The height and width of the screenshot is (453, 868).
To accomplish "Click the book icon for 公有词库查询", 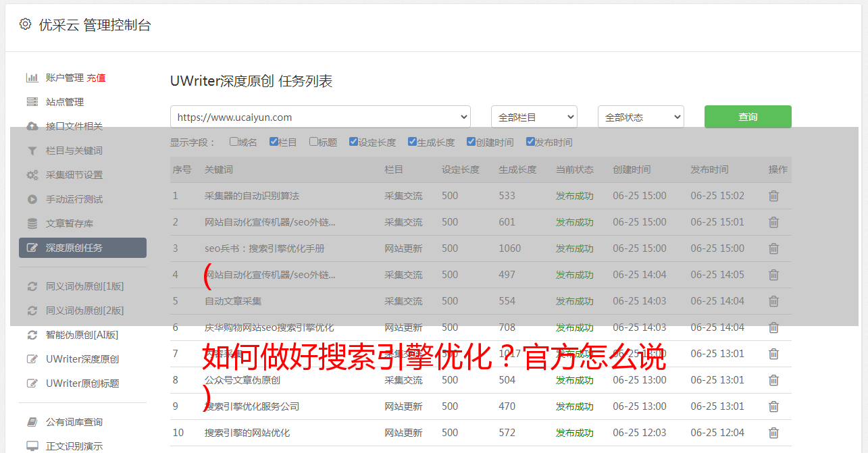I will (32, 422).
